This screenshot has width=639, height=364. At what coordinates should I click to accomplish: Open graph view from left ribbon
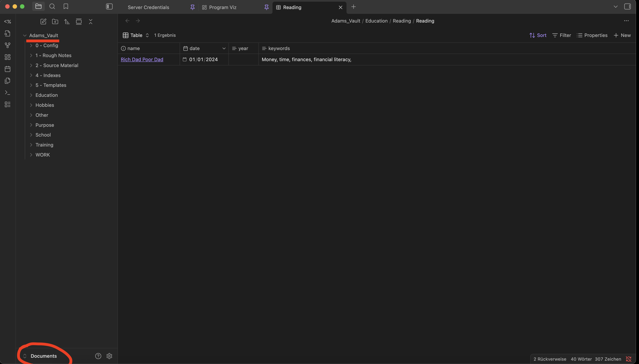click(8, 45)
